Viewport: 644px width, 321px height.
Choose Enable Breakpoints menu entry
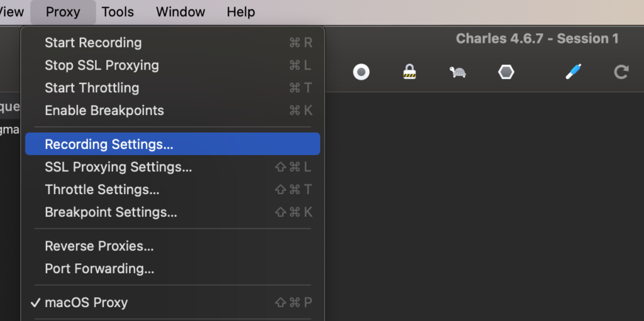point(104,111)
